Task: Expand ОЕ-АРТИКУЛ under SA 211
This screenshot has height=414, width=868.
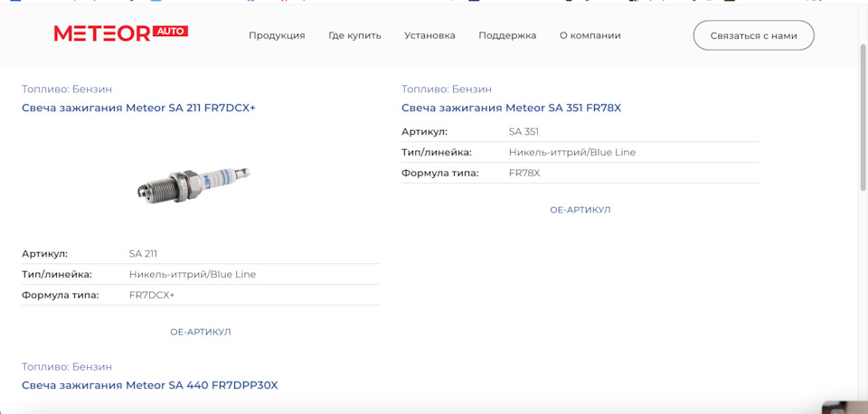Action: (x=201, y=332)
